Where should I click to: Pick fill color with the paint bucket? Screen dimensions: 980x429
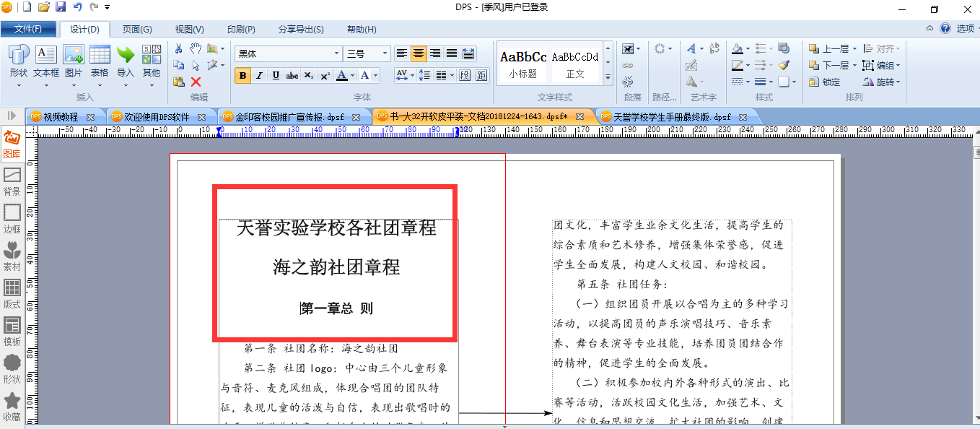pos(737,48)
